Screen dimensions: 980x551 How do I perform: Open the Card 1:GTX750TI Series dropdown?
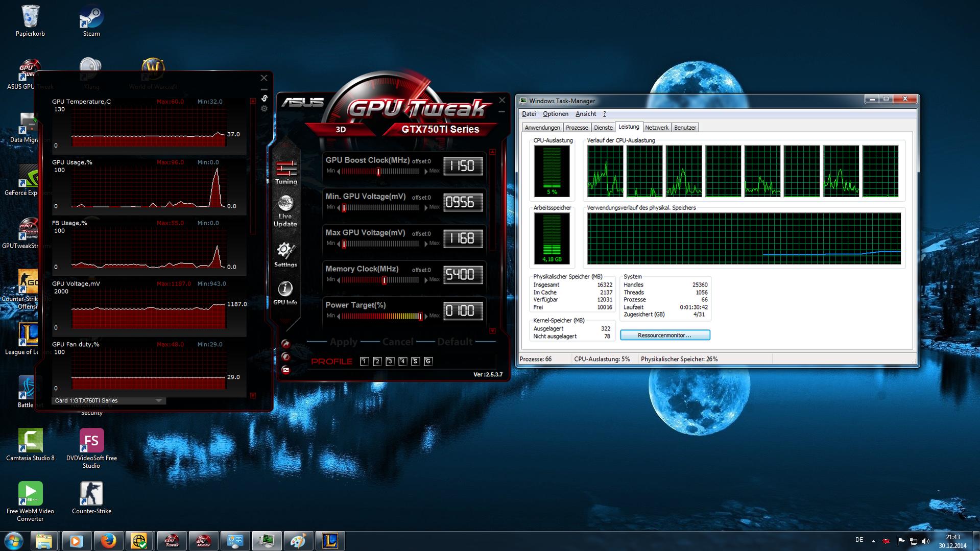(108, 400)
